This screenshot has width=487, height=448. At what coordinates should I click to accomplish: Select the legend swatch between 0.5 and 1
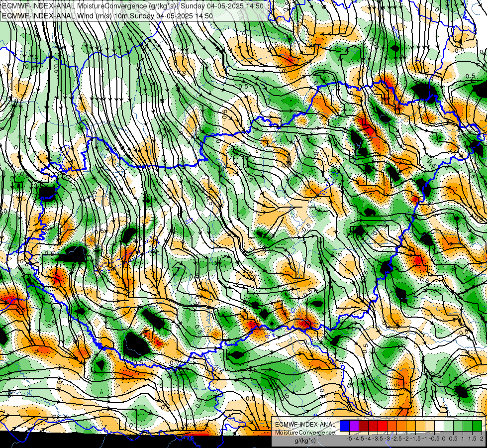458,426
